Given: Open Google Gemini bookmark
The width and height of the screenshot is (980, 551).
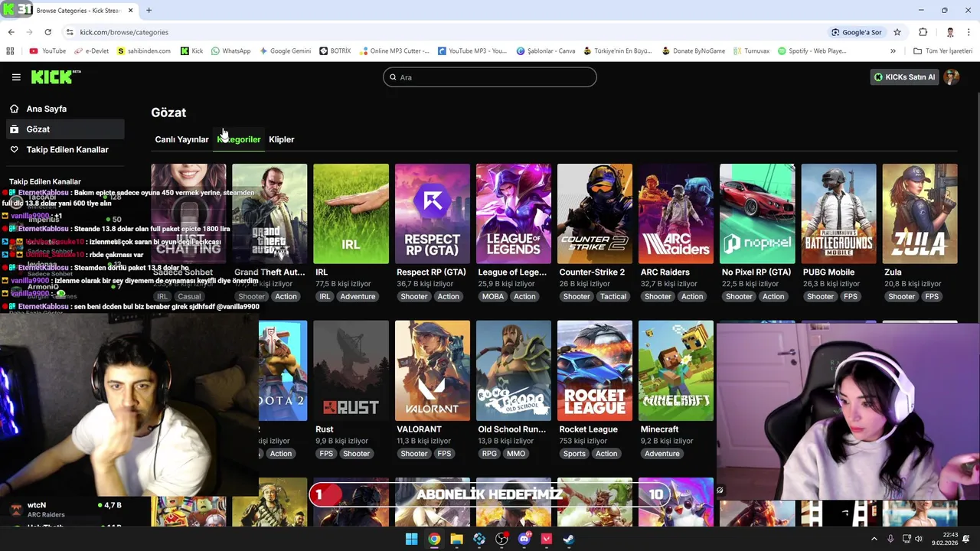Looking at the screenshot, I should [285, 51].
